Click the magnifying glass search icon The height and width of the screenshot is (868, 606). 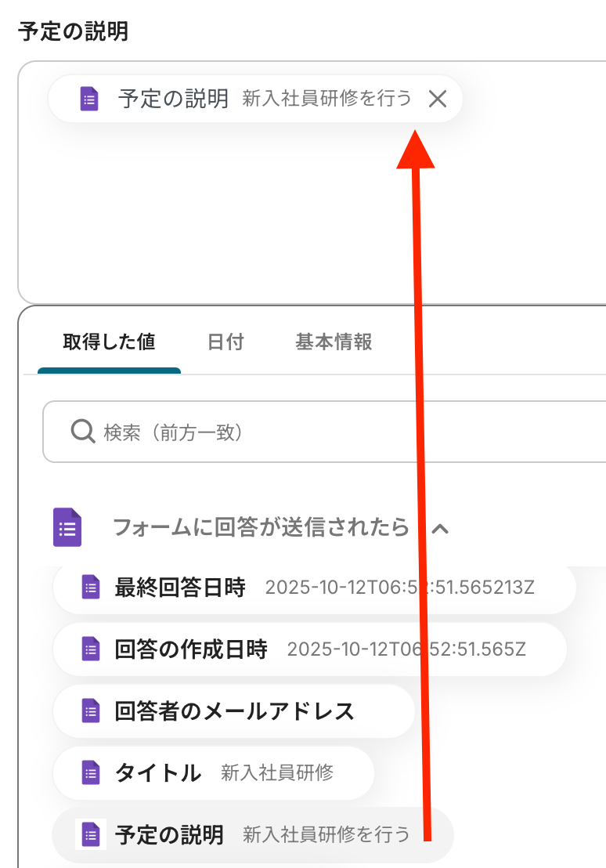[x=83, y=431]
